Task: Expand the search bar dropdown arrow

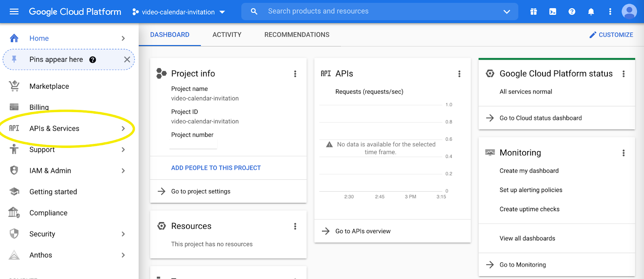Action: point(507,12)
